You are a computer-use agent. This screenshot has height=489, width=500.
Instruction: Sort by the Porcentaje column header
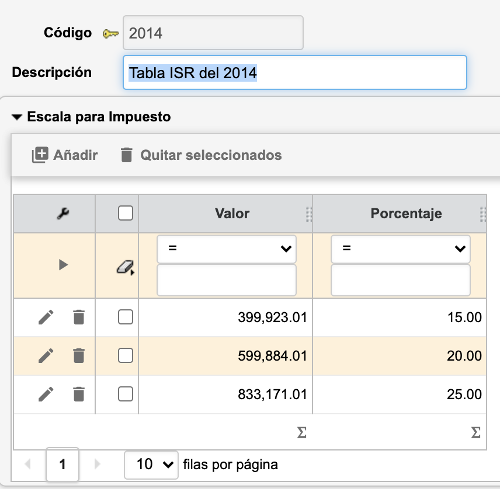pos(406,213)
